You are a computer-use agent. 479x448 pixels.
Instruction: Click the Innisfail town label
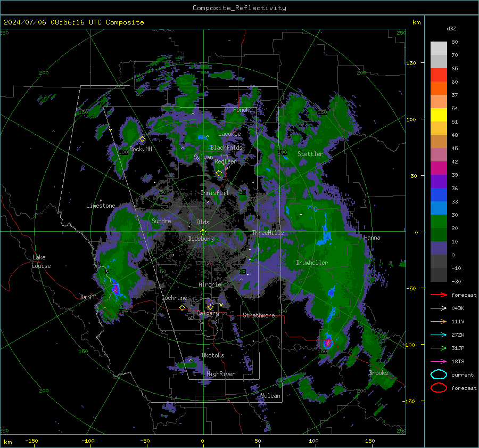[x=215, y=193]
